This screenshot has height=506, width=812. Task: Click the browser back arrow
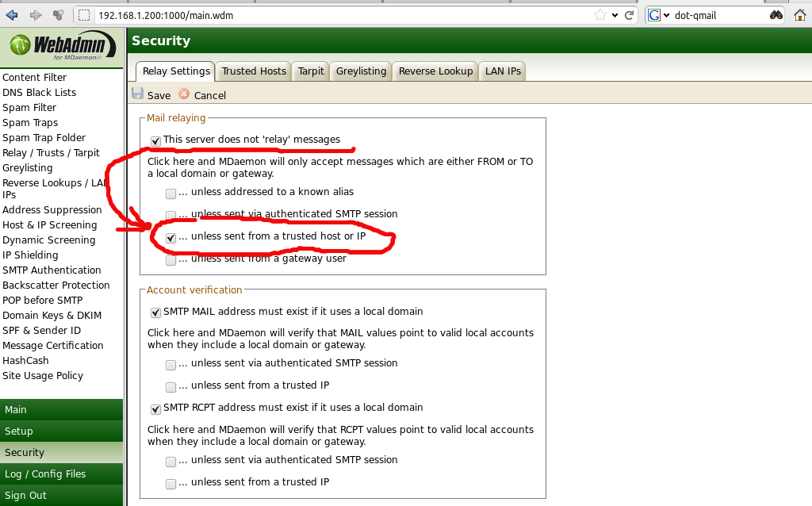pos(12,15)
